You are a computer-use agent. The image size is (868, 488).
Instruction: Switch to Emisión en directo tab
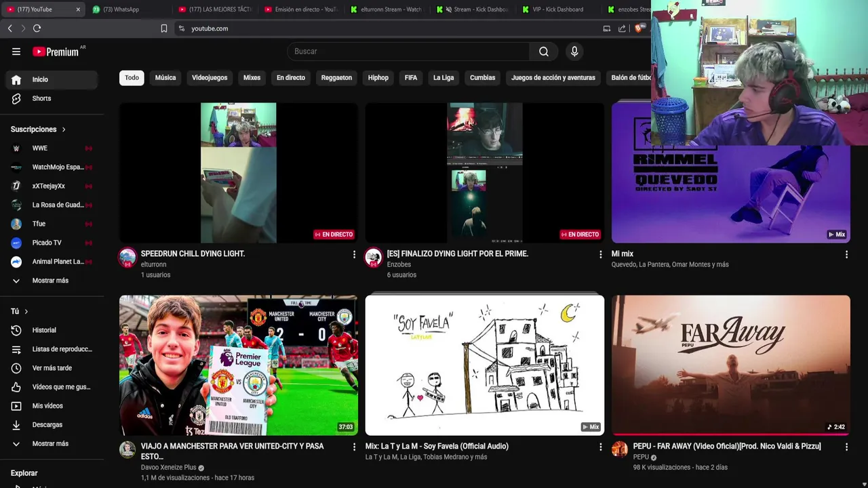click(302, 9)
